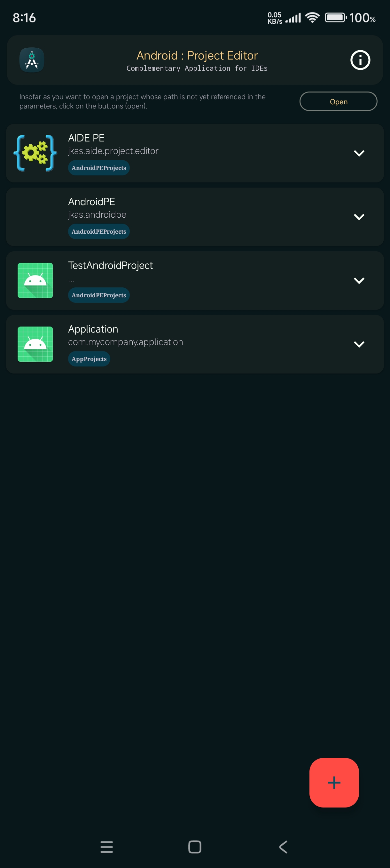Expand the AIDE PE project card
Viewport: 390px width, 868px height.
coord(359,153)
